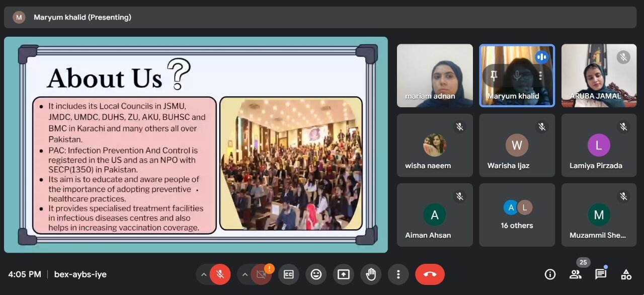The width and height of the screenshot is (644, 295).
Task: Open the three-dot more options menu
Action: click(x=398, y=274)
